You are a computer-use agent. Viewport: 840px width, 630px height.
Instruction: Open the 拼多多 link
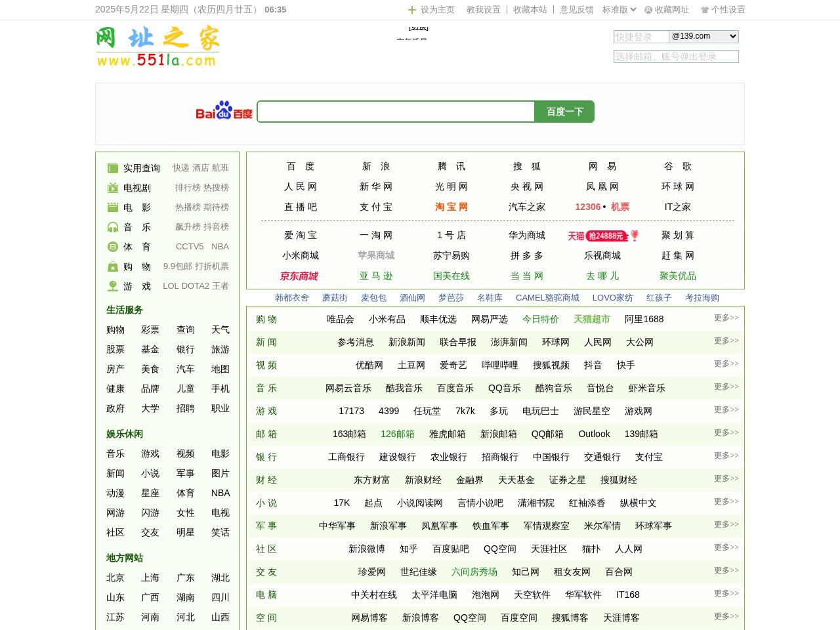click(527, 256)
